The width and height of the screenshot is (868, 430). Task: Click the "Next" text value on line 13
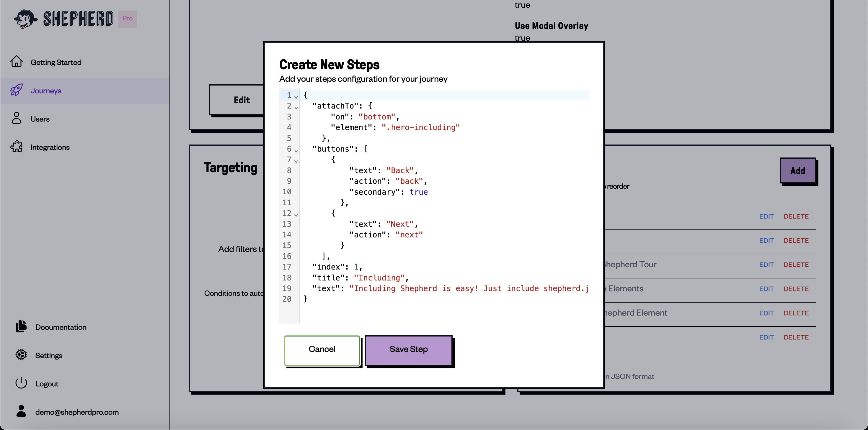[x=400, y=224]
